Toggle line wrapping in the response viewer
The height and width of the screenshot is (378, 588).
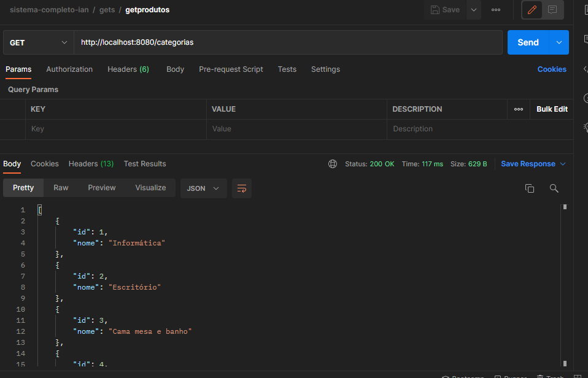(x=241, y=188)
